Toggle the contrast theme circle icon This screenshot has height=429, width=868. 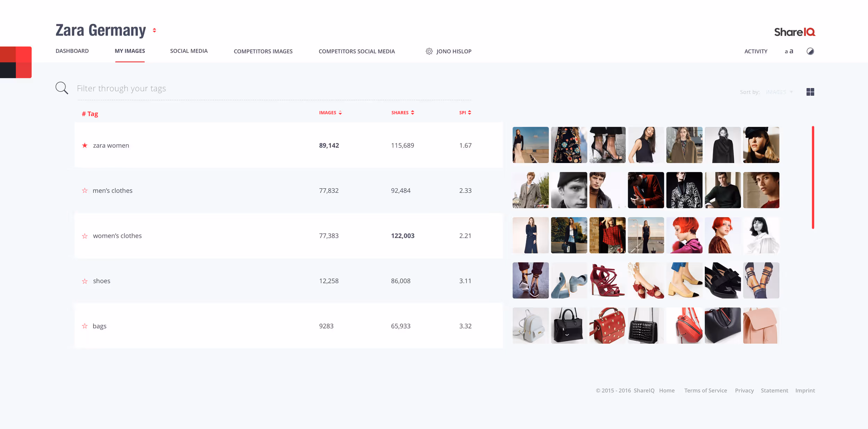(810, 51)
